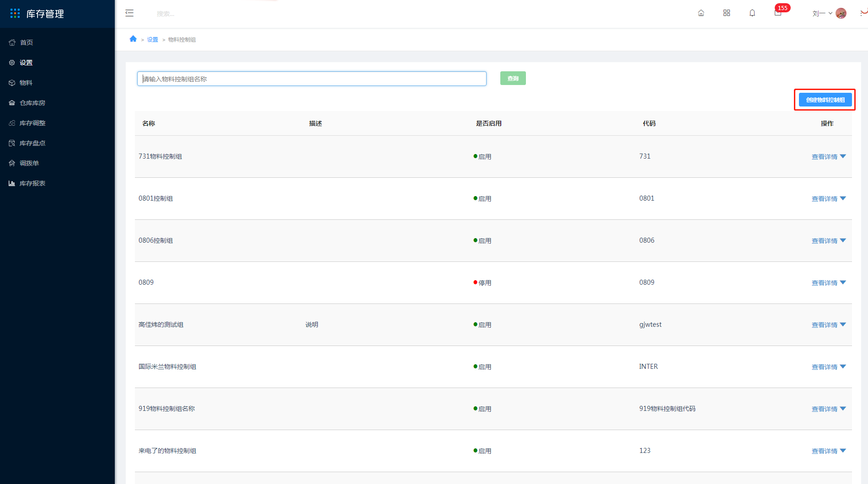Screen dimensions: 868x484
Task: Focus the top 搜索 search box
Action: coord(165,14)
